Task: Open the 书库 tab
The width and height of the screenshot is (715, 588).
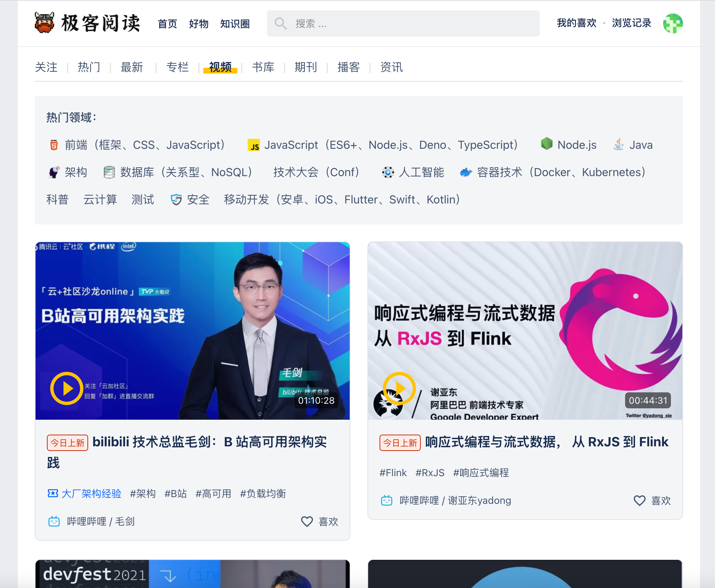Action: 263,67
